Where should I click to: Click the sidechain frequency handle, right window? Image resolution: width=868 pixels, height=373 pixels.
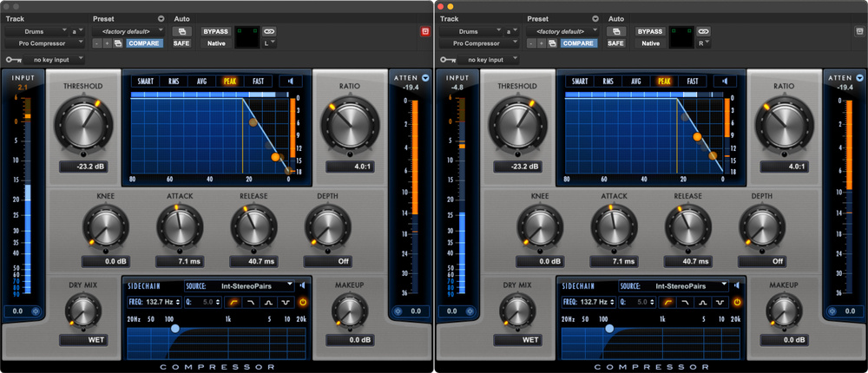click(x=608, y=329)
